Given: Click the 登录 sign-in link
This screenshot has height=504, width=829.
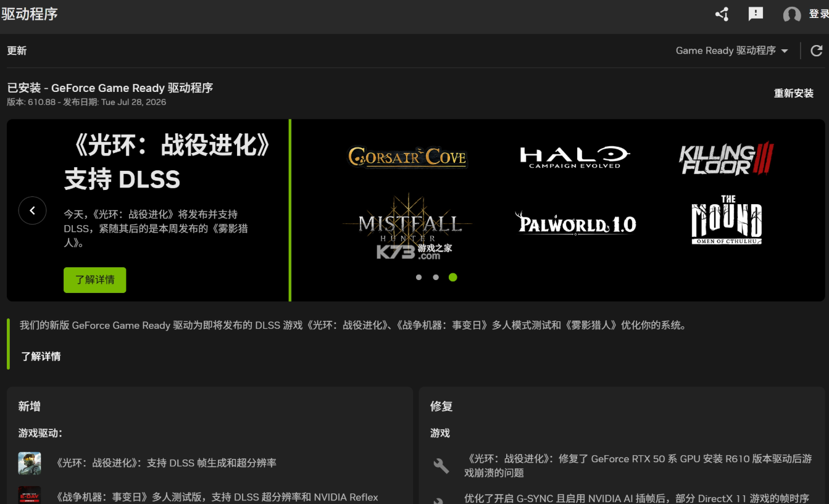Looking at the screenshot, I should pos(819,14).
